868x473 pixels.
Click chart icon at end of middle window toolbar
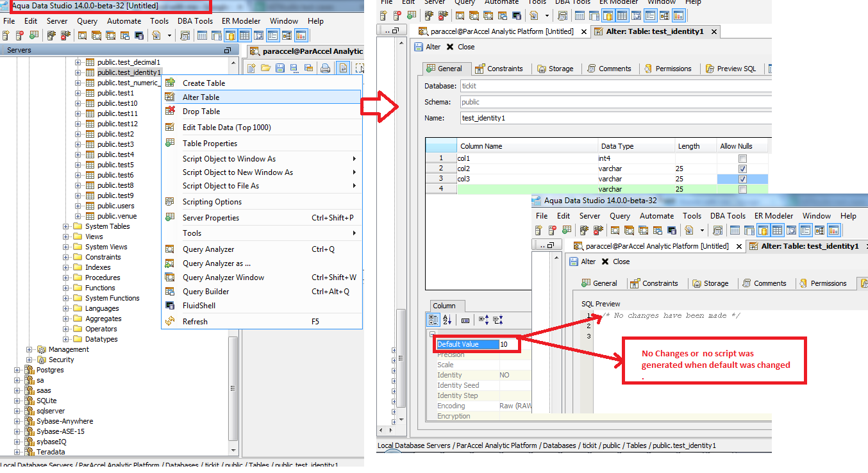[x=678, y=15]
